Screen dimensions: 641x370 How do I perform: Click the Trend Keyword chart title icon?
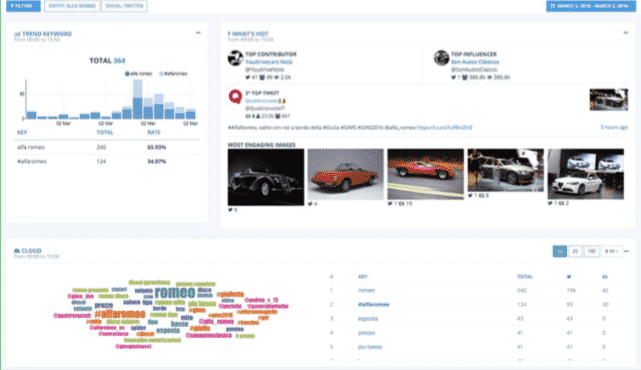(17, 34)
